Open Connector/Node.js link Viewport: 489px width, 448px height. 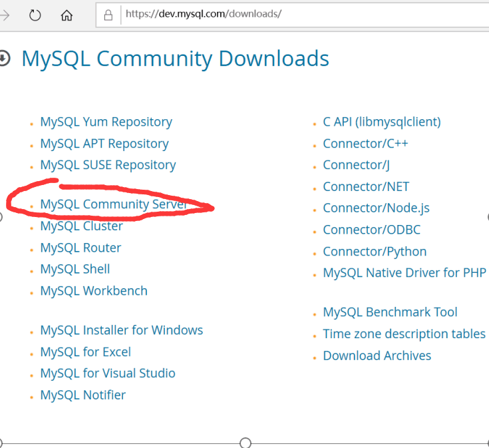pyautogui.click(x=376, y=208)
